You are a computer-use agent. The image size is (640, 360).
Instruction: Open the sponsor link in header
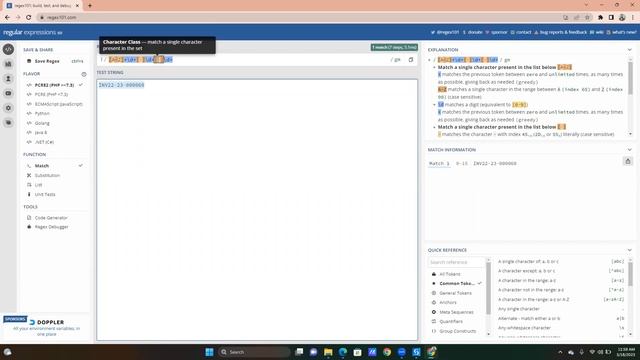(496, 32)
